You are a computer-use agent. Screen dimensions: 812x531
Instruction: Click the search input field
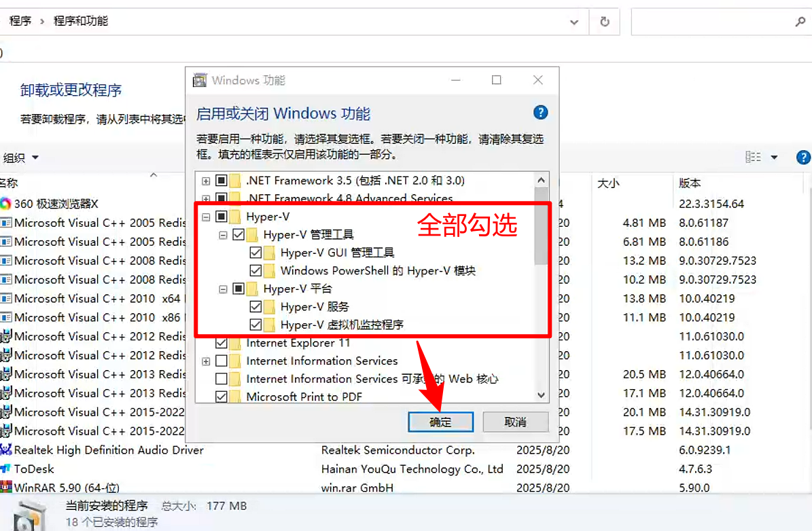click(713, 22)
